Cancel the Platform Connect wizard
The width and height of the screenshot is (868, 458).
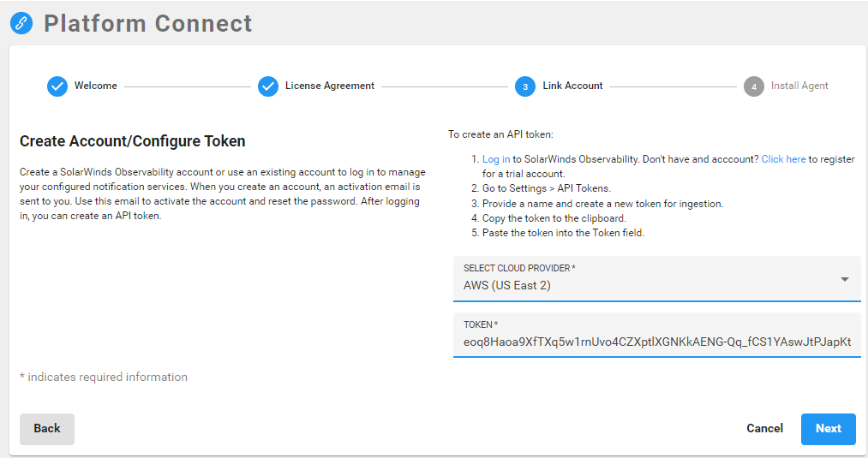pyautogui.click(x=764, y=429)
